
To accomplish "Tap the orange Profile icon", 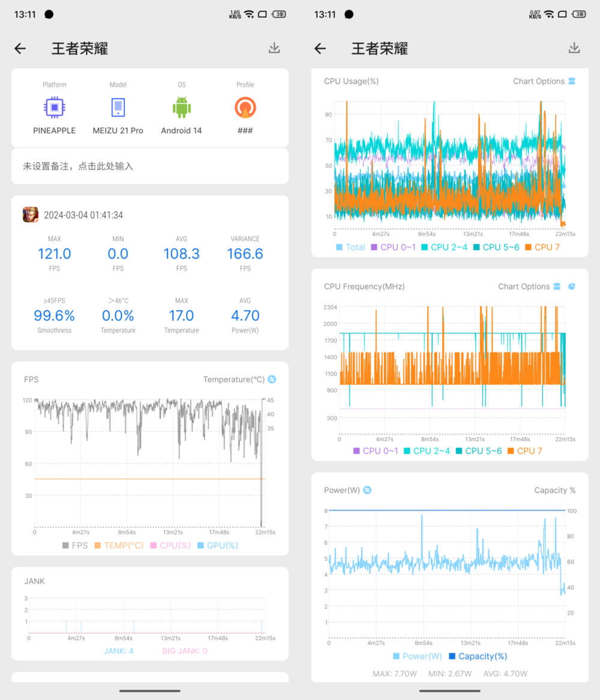I will pos(245,107).
